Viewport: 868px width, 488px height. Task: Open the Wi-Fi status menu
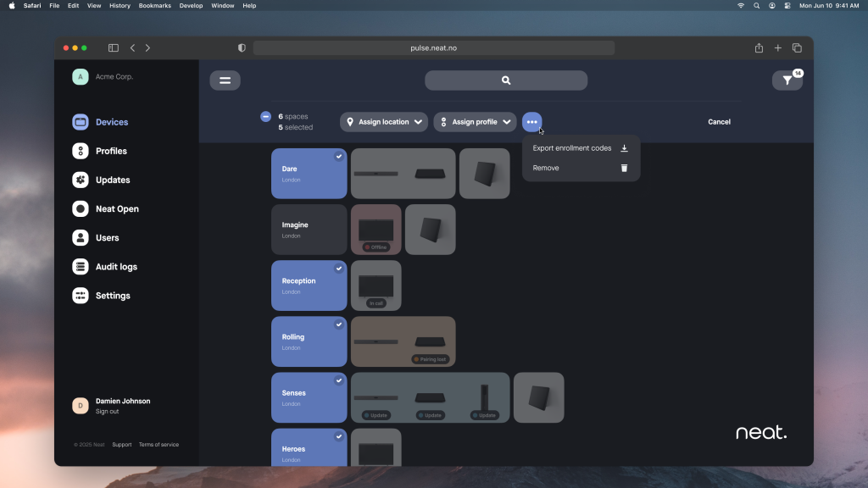point(741,6)
